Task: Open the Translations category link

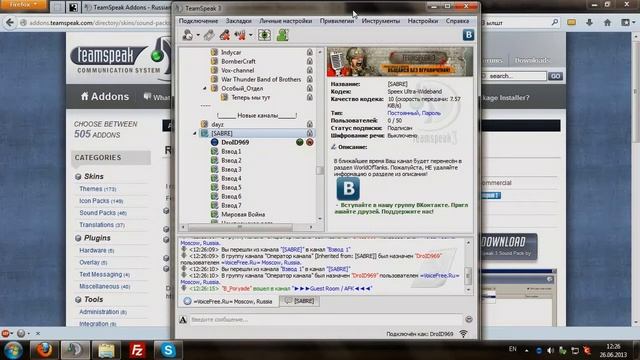Action: [x=102, y=225]
